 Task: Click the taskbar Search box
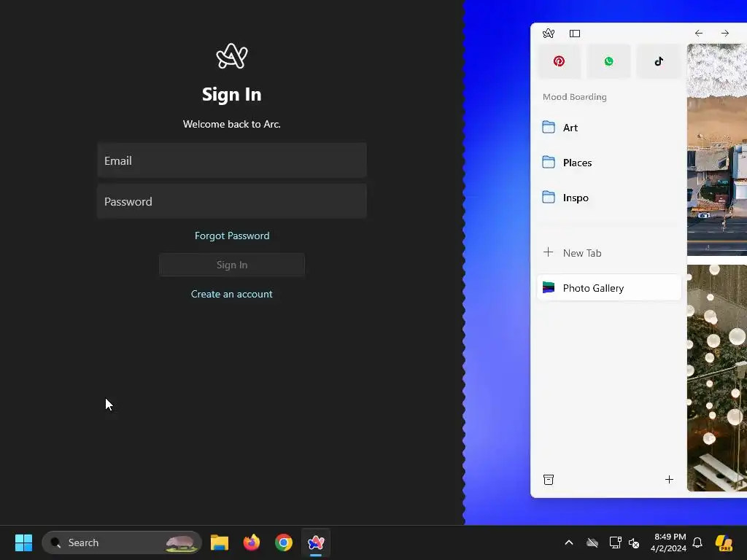(122, 542)
